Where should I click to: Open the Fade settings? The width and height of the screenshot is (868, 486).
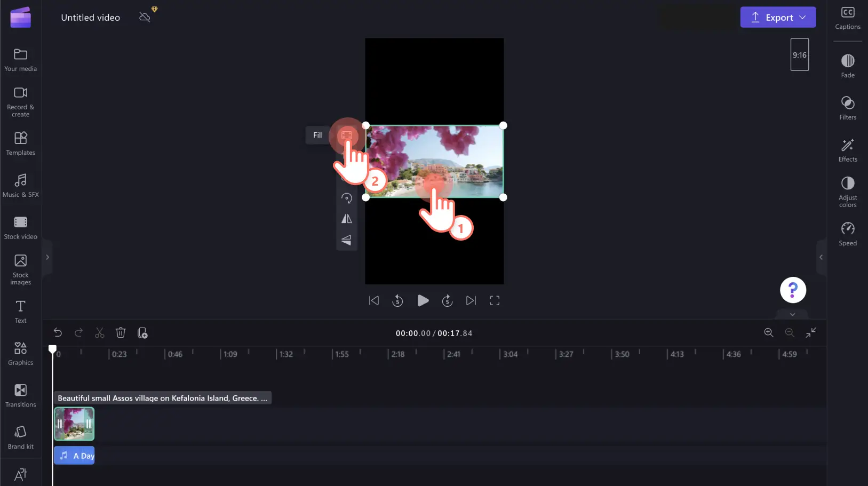tap(848, 66)
